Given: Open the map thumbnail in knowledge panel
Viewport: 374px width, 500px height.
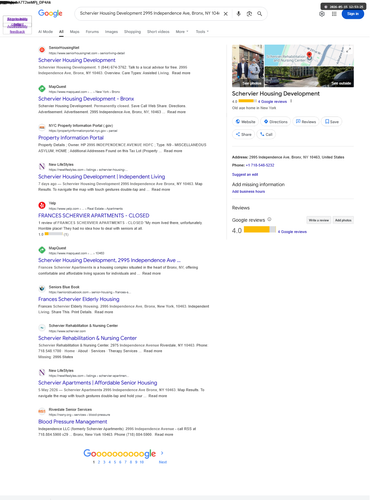Looking at the screenshot, I should (x=309, y=55).
